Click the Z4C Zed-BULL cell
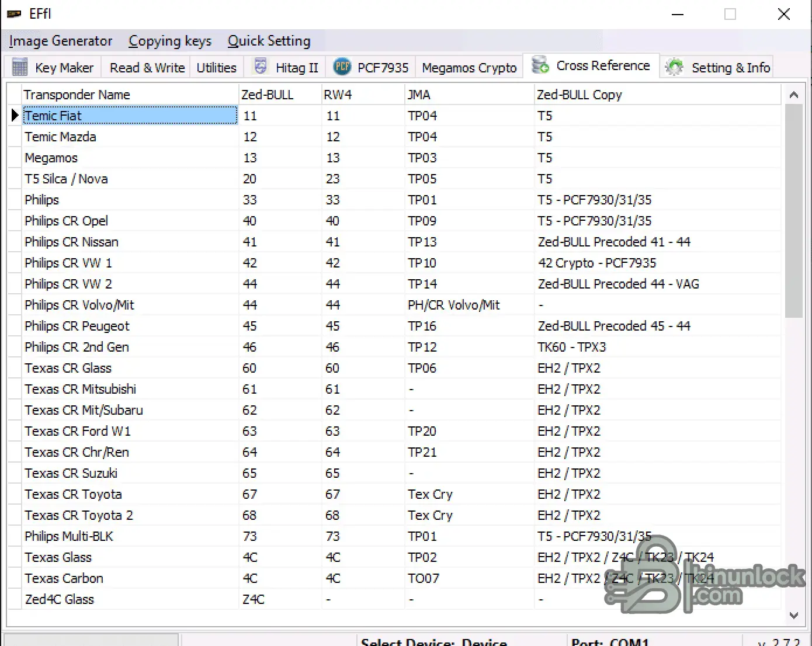 tap(280, 599)
